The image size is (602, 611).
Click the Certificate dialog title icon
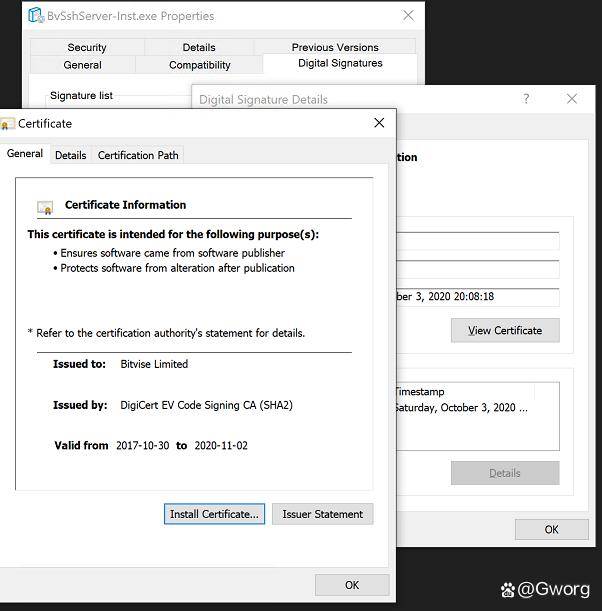(x=8, y=124)
